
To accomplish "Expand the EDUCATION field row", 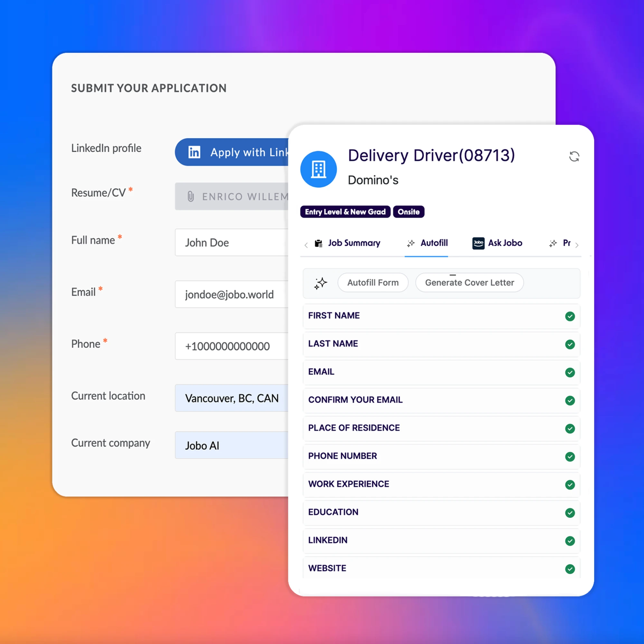I will (433, 512).
